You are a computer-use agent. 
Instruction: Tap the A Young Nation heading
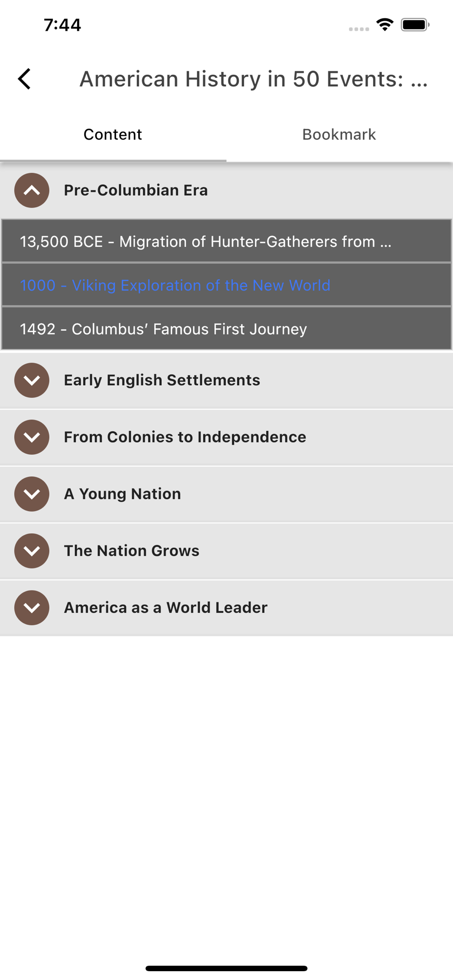[122, 494]
